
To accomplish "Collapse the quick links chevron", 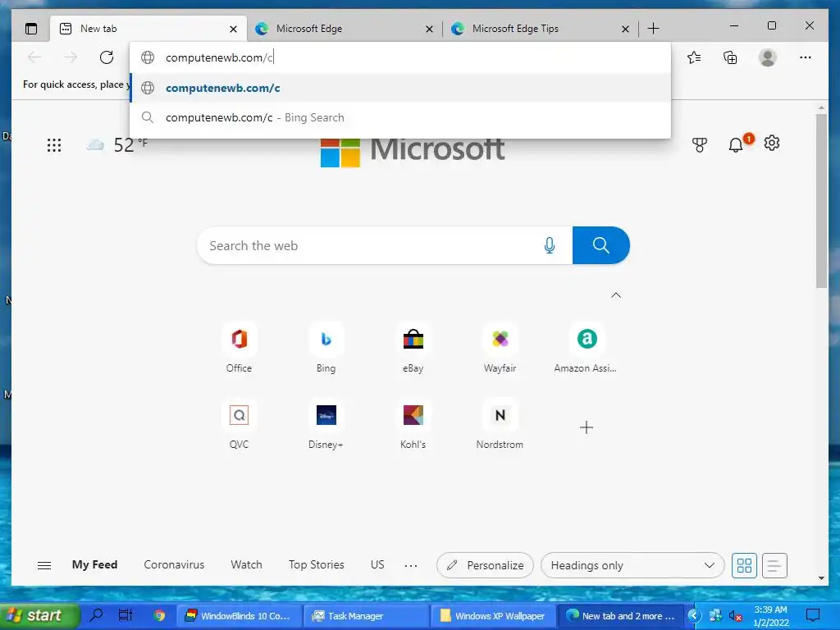I will click(x=616, y=295).
